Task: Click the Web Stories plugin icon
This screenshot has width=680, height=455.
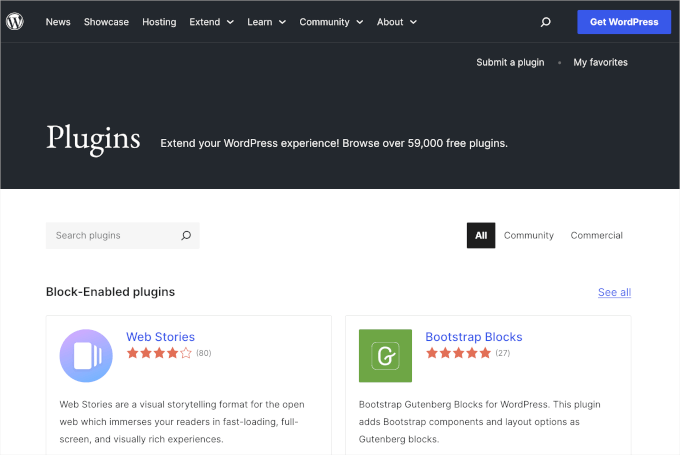Action: [86, 356]
